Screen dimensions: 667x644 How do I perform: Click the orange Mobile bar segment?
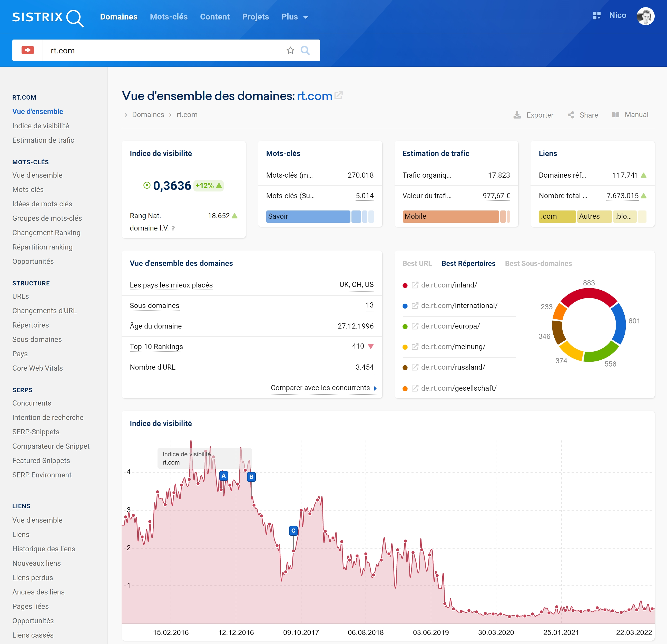450,216
